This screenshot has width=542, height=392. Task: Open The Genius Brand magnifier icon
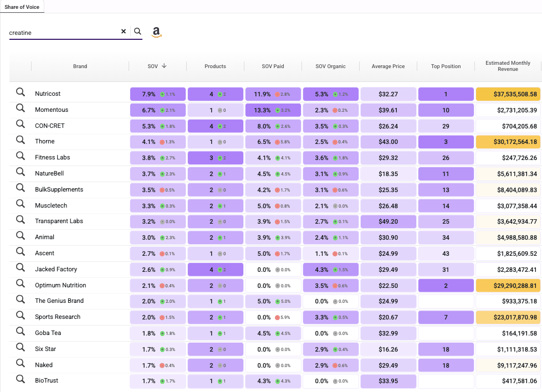[21, 300]
